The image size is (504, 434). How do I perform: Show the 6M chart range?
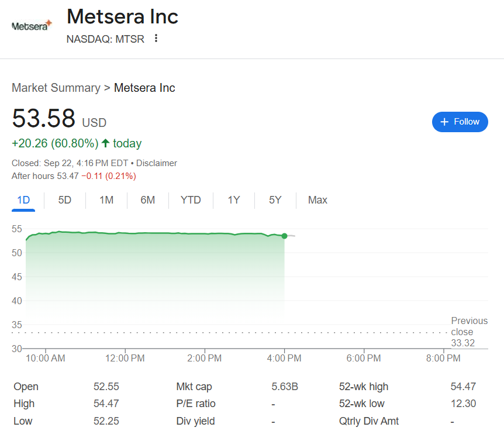(x=148, y=200)
